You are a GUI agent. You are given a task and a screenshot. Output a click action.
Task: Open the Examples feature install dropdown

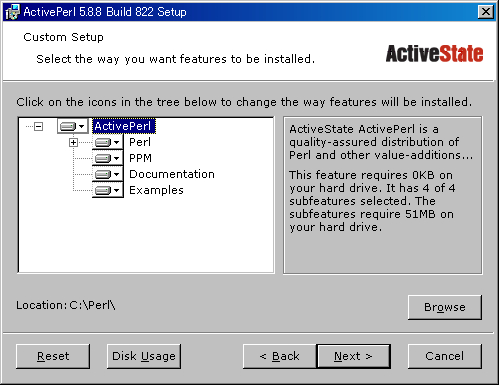coord(107,190)
